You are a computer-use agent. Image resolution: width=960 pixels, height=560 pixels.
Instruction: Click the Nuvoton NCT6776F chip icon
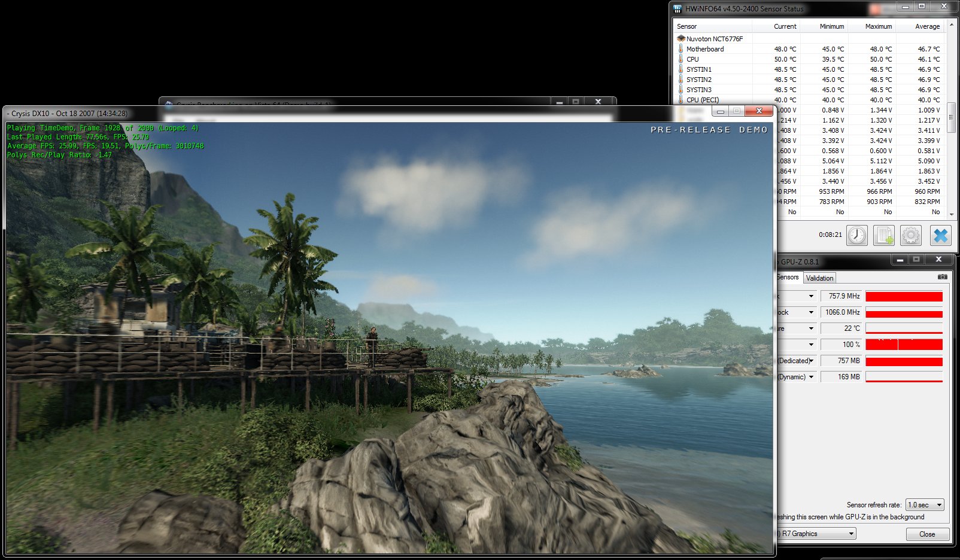pos(680,38)
